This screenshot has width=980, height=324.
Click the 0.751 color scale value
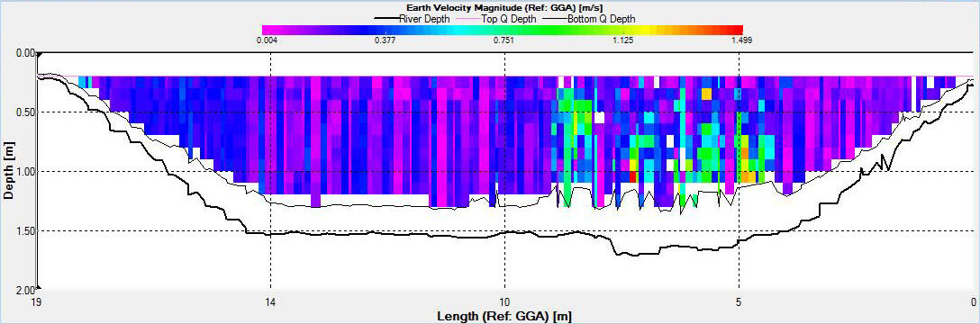coord(504,40)
